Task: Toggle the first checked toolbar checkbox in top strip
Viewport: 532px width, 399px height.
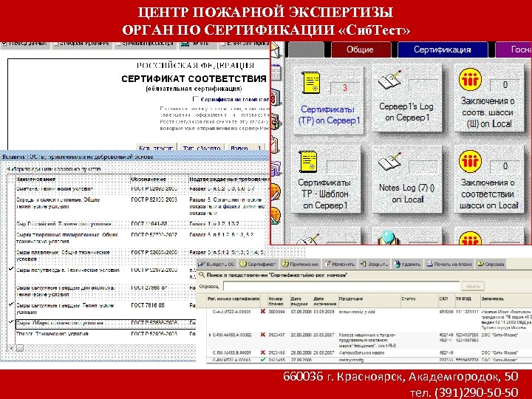Action: pyautogui.click(x=4, y=44)
